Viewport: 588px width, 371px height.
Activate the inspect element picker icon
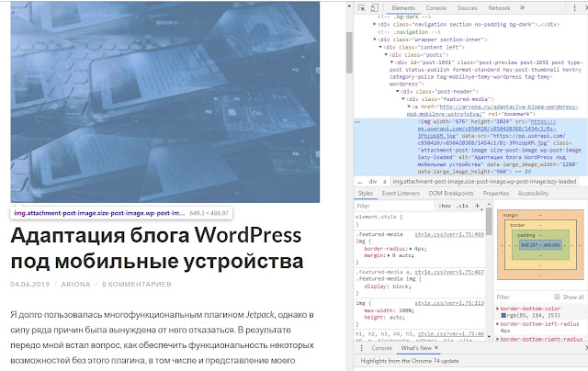(362, 8)
